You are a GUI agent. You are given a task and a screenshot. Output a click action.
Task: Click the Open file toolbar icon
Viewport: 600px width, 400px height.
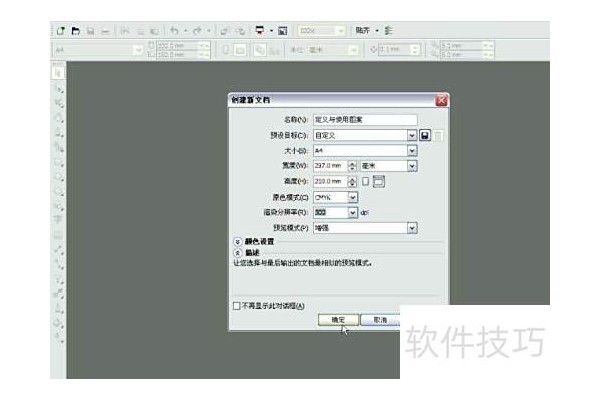(76, 31)
